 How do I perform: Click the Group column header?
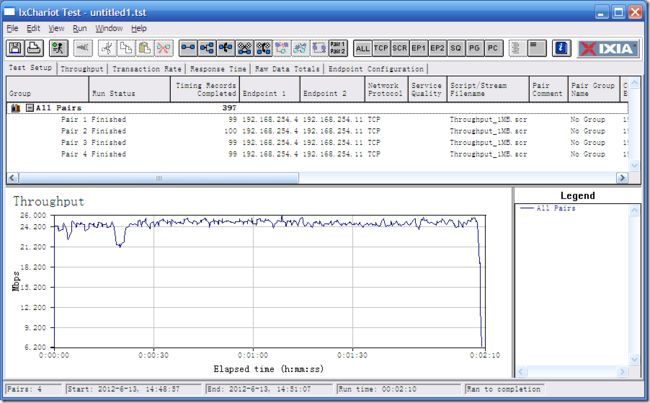[48, 89]
